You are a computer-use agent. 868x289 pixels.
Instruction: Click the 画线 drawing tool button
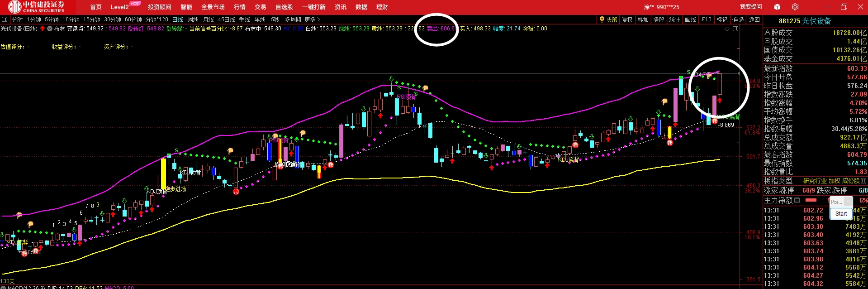point(691,19)
